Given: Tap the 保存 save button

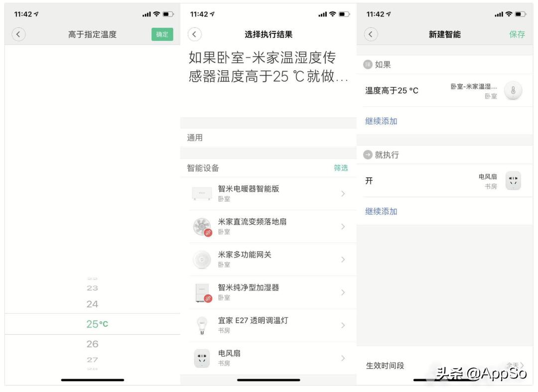Looking at the screenshot, I should pos(517,34).
